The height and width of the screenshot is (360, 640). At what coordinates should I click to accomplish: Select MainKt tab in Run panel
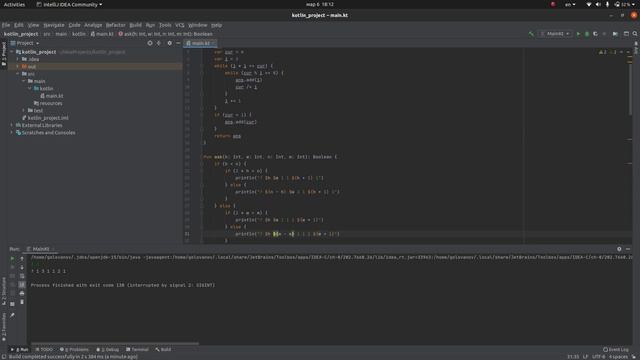(40, 249)
